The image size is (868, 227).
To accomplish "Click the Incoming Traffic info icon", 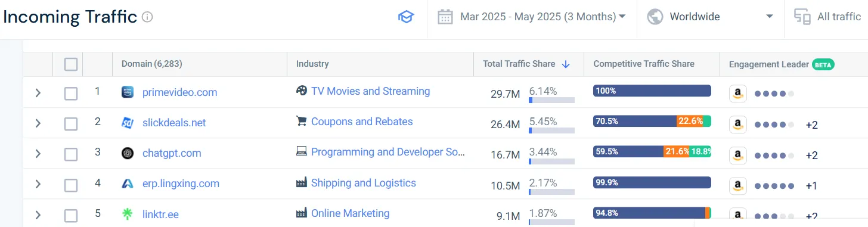I will [x=147, y=17].
